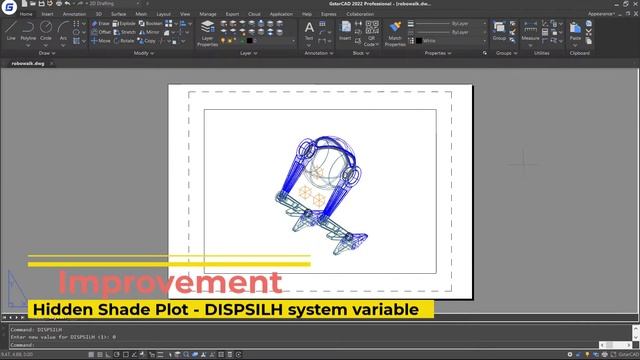The height and width of the screenshot is (360, 640).
Task: Click the Erase tool
Action: point(100,24)
